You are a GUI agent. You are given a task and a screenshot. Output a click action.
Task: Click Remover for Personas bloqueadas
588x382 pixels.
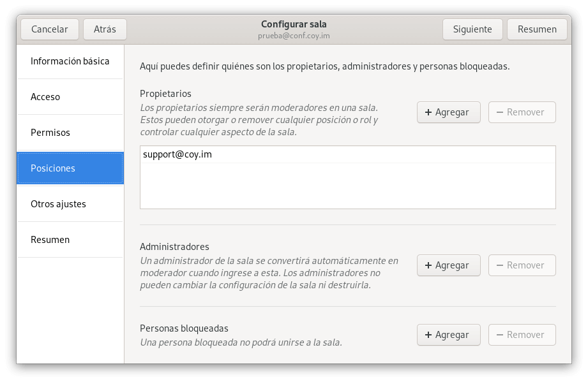(522, 335)
